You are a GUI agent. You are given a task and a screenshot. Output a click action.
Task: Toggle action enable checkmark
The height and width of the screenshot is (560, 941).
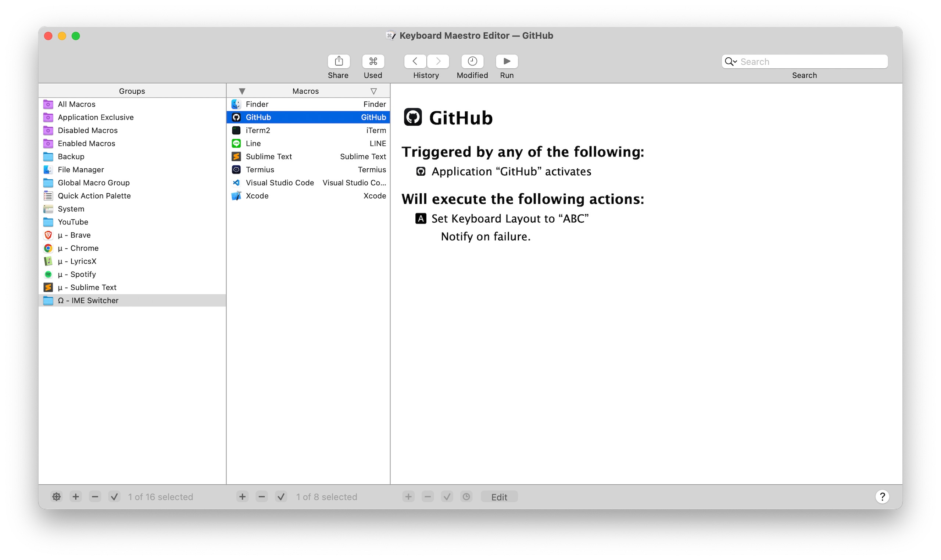click(x=447, y=496)
